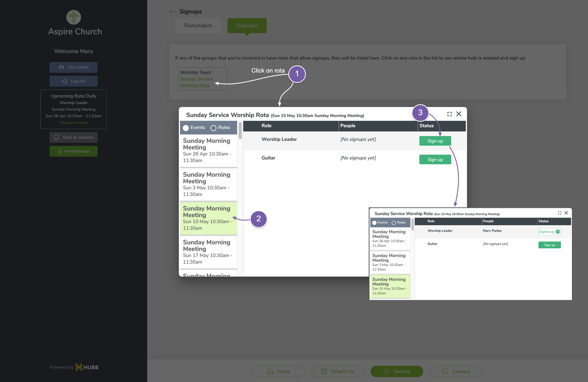The width and height of the screenshot is (588, 382).
Task: Click the fullscreen icon in small rota dialog
Action: pyautogui.click(x=559, y=213)
